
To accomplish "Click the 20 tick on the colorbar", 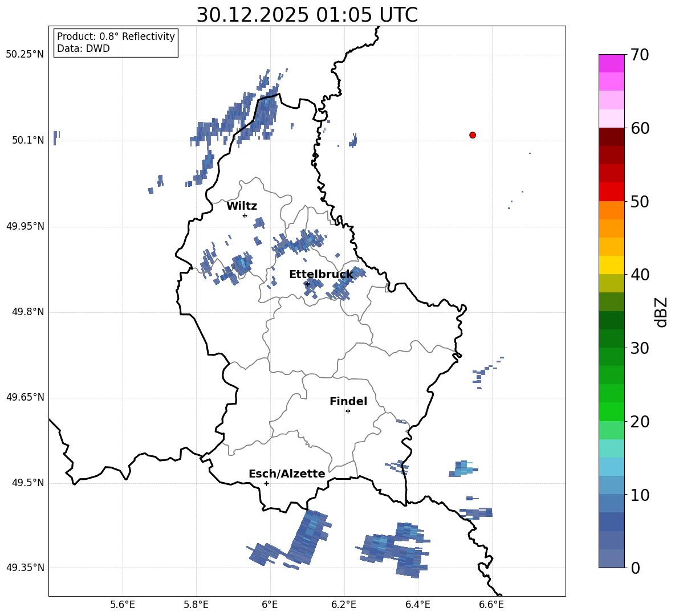I will 639,422.
